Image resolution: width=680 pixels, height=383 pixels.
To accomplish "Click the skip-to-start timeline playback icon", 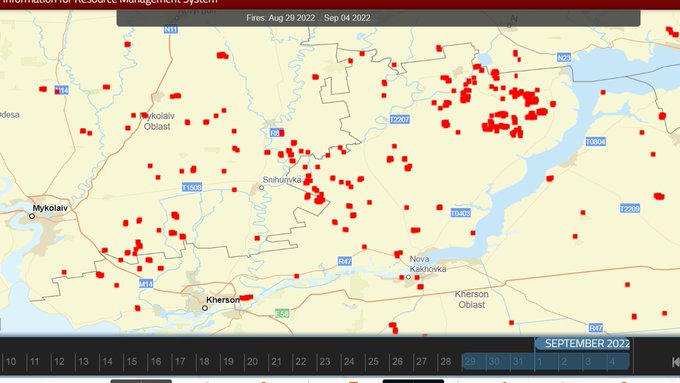I will 676,362.
